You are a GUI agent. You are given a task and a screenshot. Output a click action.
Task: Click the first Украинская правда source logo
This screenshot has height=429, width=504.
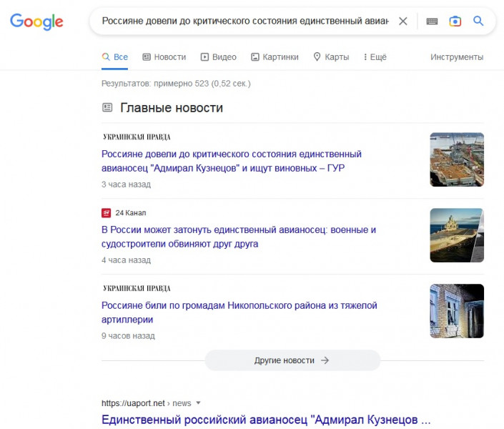(x=137, y=137)
